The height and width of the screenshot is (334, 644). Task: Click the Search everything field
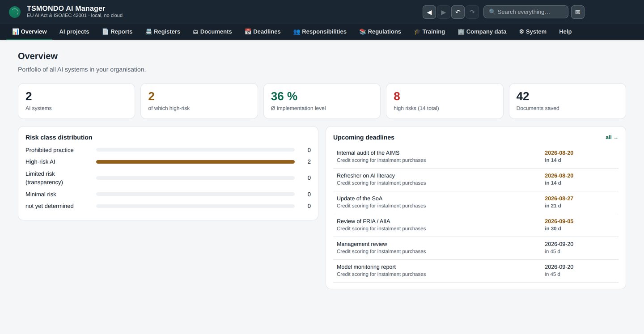coord(526,12)
